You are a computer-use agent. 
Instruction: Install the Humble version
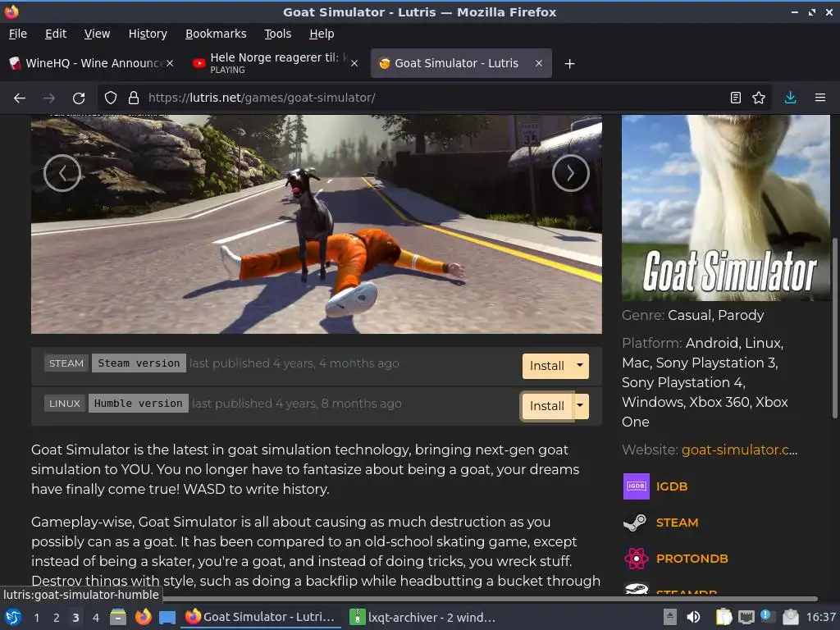pos(547,406)
